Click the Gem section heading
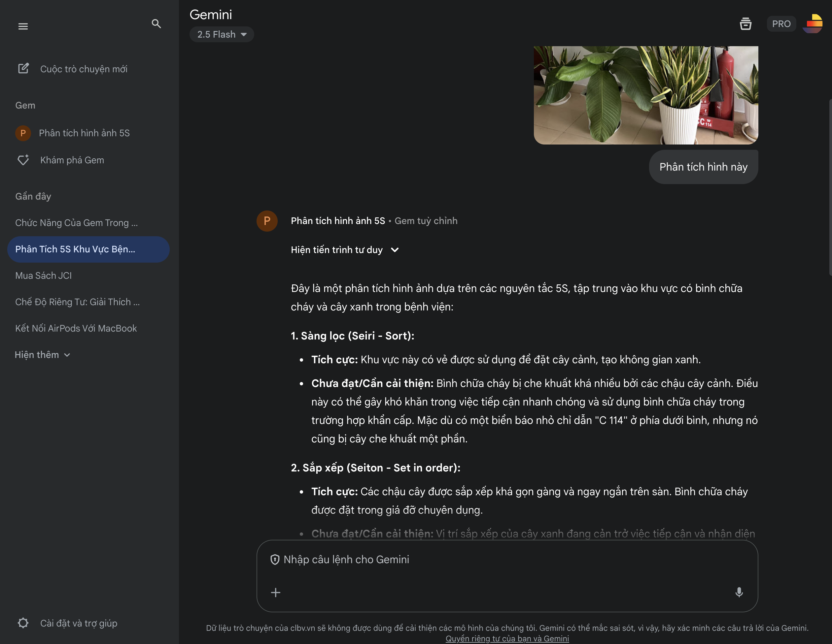The image size is (832, 644). pyautogui.click(x=25, y=106)
